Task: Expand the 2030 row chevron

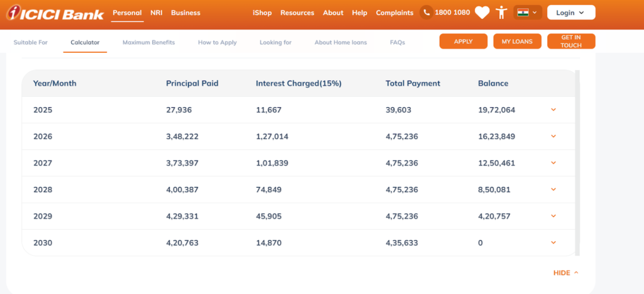Action: tap(553, 242)
